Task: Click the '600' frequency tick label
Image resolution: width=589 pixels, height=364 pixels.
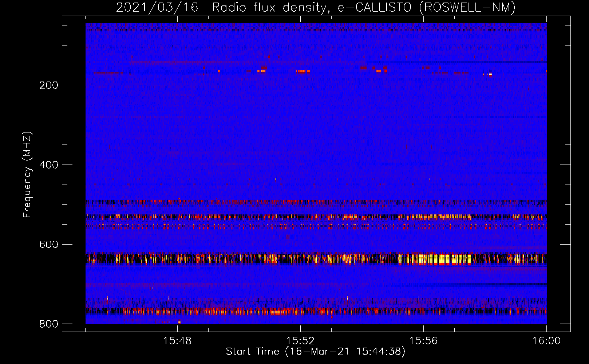Action: coord(49,244)
